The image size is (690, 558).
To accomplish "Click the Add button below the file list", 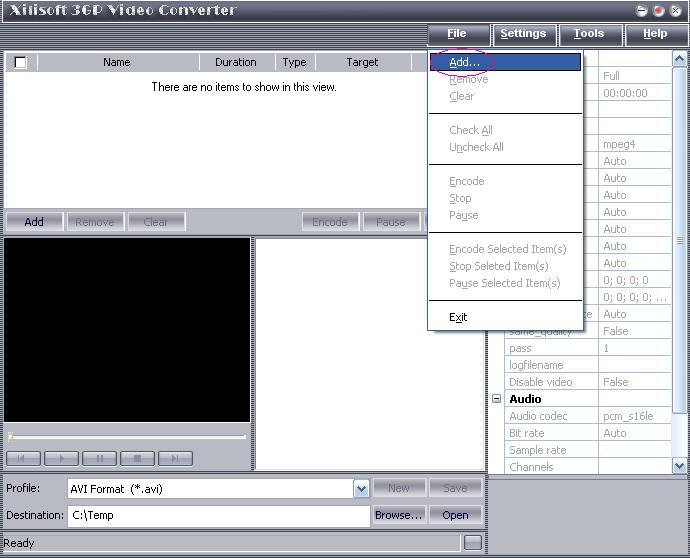I will (34, 221).
